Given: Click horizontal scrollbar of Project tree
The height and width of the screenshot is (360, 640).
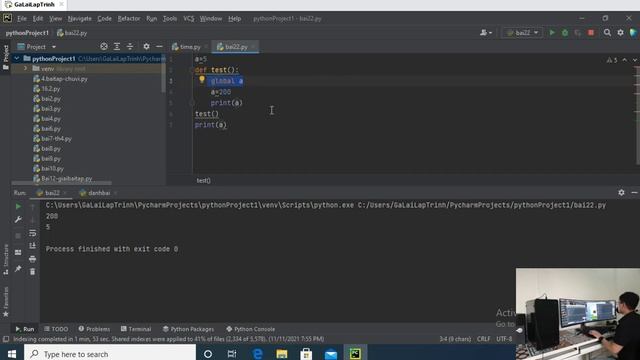Looking at the screenshot, I should [61, 183].
